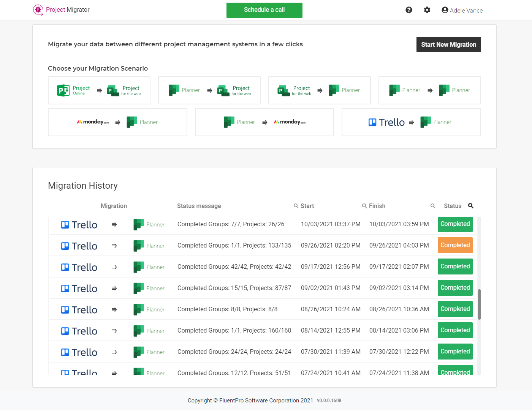The image size is (532, 410).
Task: Click the magnifier icon right of Status header
Action: coord(470,206)
